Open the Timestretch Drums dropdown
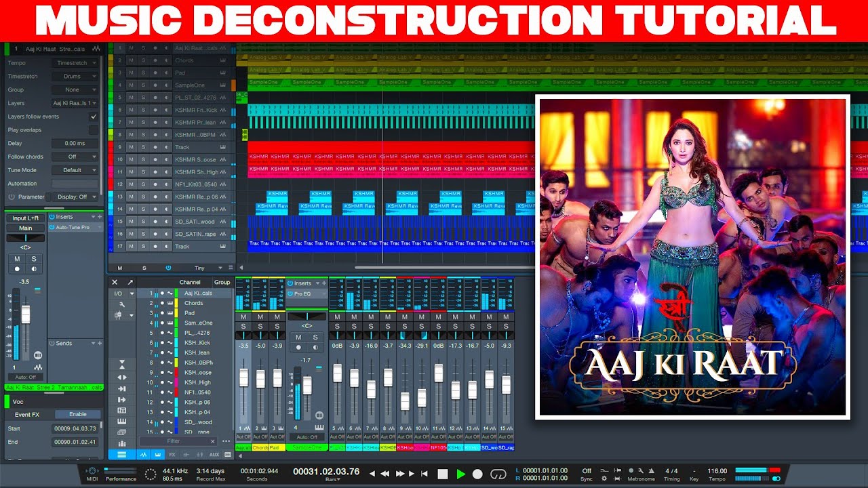This screenshot has width=868, height=488. pyautogui.click(x=75, y=77)
